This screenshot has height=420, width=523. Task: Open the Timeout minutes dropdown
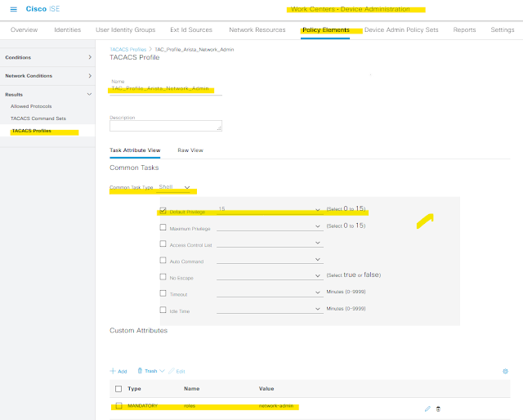270,293
